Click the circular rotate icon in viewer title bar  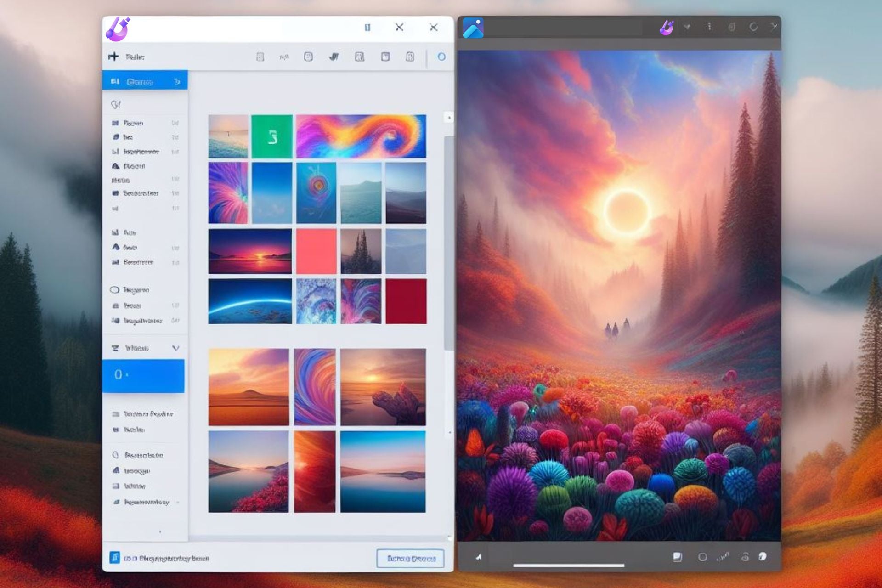(x=753, y=27)
